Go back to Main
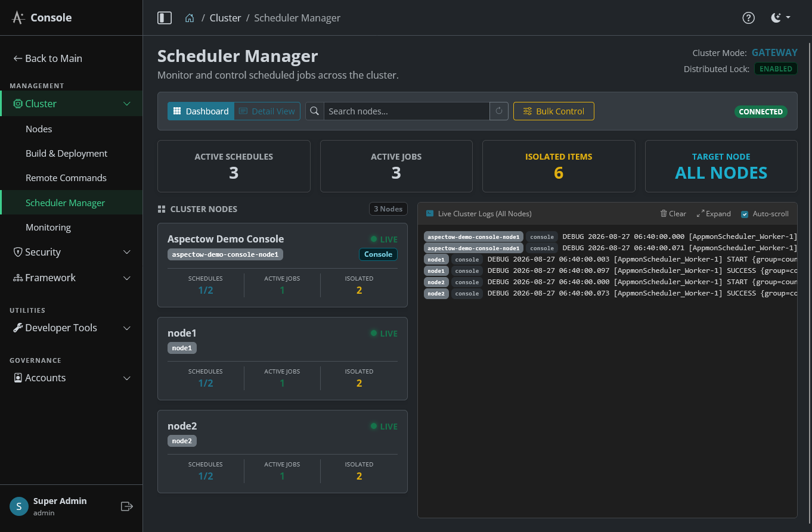812x532 pixels. pos(48,58)
